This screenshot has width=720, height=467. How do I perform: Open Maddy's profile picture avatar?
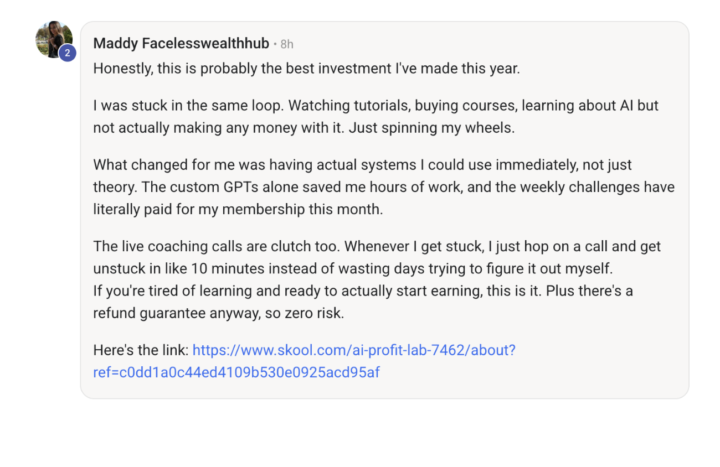(53, 39)
